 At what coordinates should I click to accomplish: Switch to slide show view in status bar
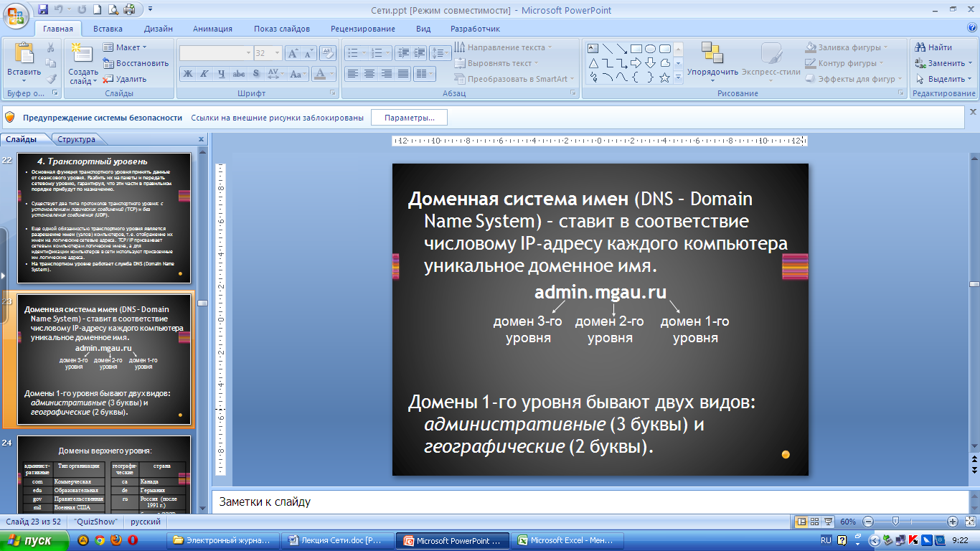point(829,522)
